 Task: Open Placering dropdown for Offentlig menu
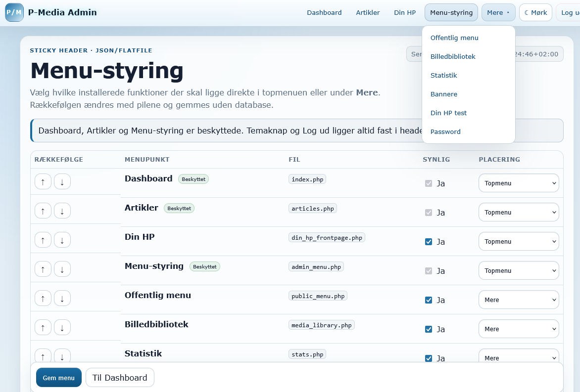(519, 300)
